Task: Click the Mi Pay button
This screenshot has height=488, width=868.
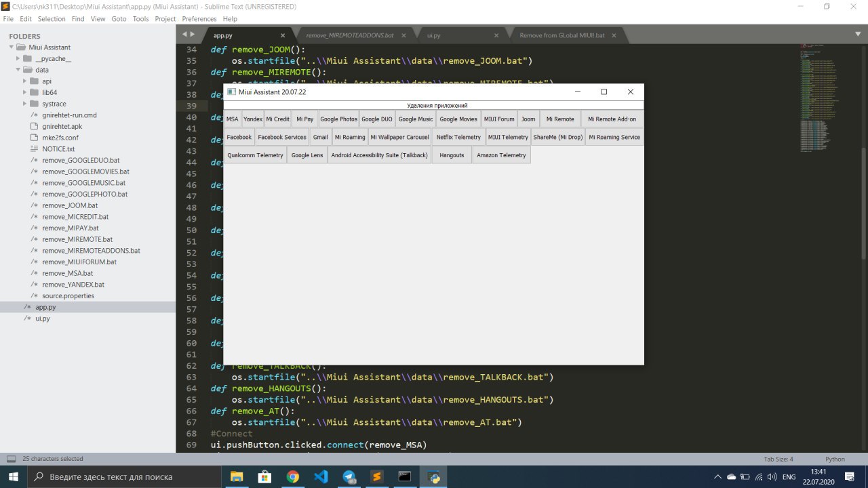Action: (x=305, y=119)
